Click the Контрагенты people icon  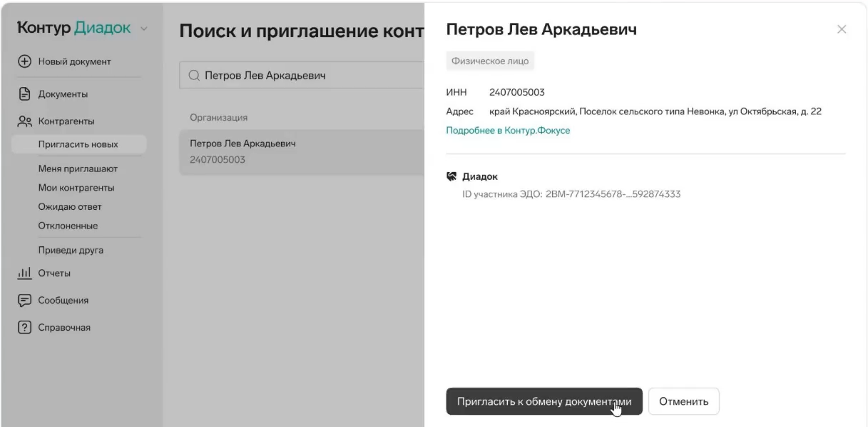(24, 121)
